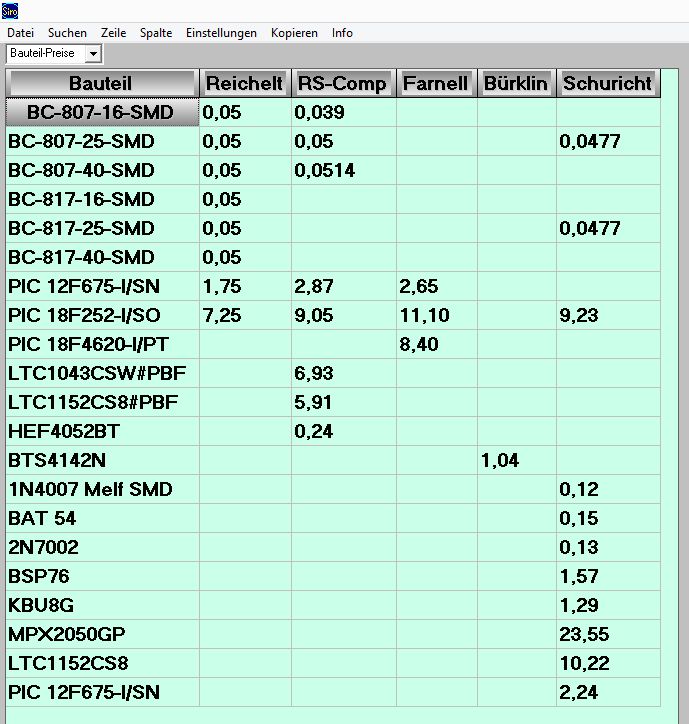This screenshot has height=724, width=689.
Task: Select the BC-807-16-SMD row header
Action: pyautogui.click(x=100, y=113)
